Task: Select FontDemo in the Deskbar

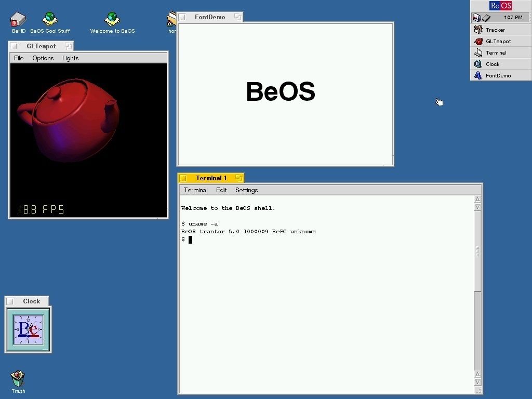Action: pos(498,76)
